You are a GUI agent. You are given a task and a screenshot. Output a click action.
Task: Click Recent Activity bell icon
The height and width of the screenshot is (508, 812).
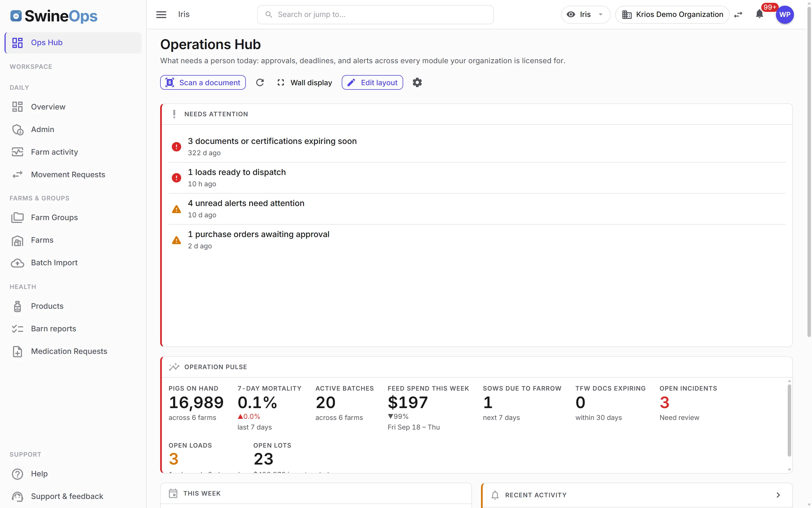[495, 495]
